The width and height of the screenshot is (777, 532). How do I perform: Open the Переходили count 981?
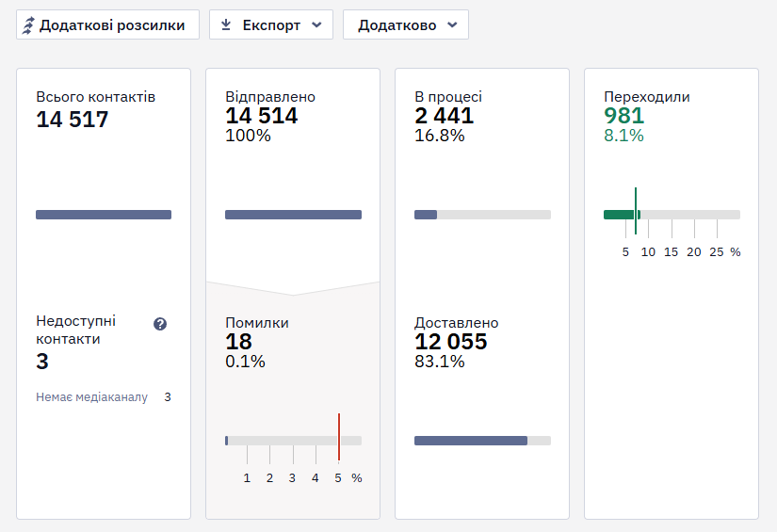pyautogui.click(x=623, y=116)
